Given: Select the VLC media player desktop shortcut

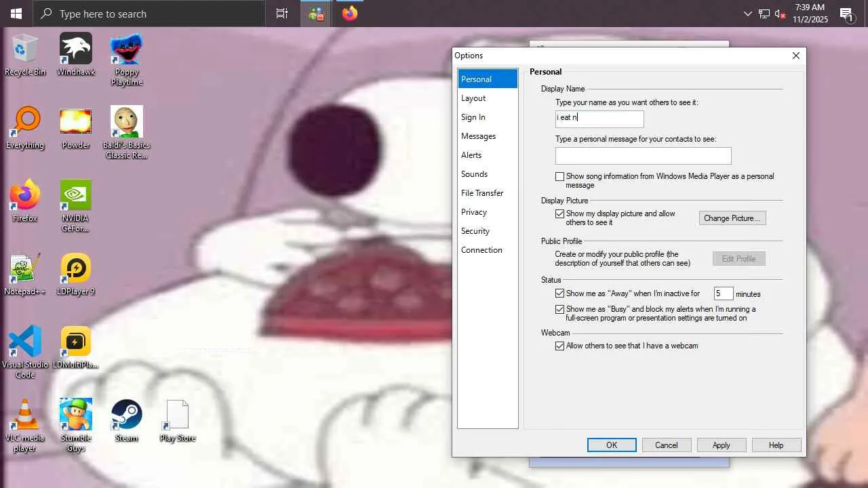Looking at the screenshot, I should coord(25,425).
